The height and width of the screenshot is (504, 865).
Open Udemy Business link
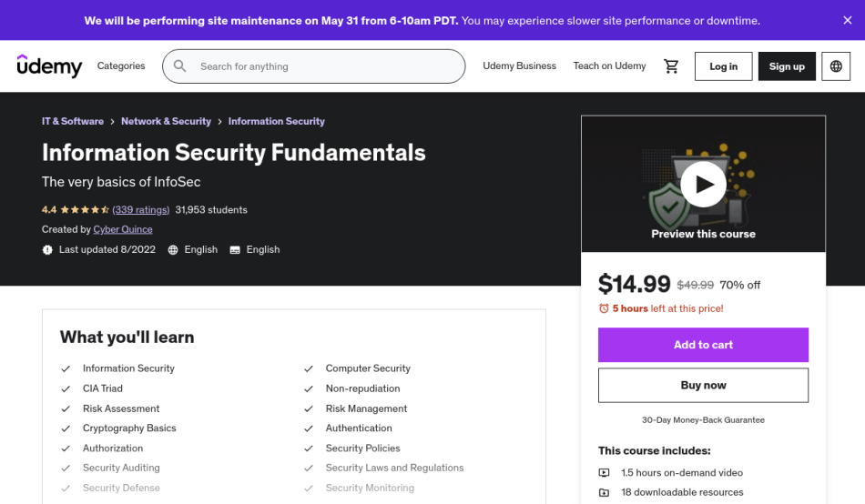click(519, 66)
